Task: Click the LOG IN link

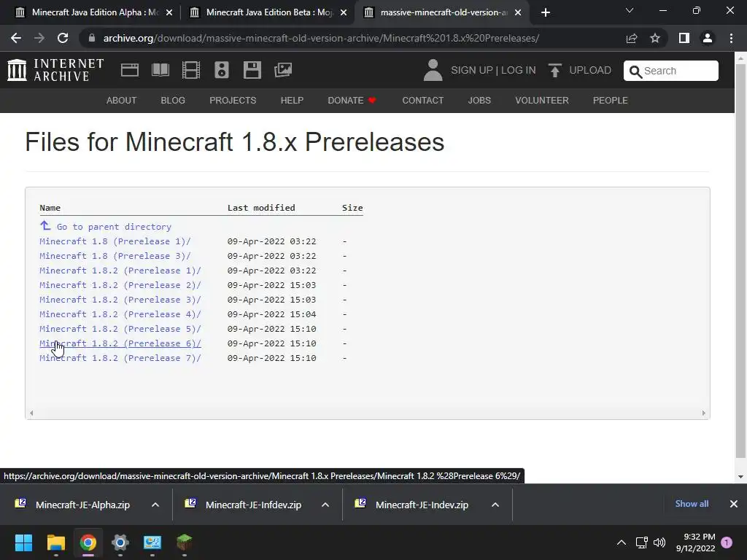Action: pyautogui.click(x=519, y=70)
